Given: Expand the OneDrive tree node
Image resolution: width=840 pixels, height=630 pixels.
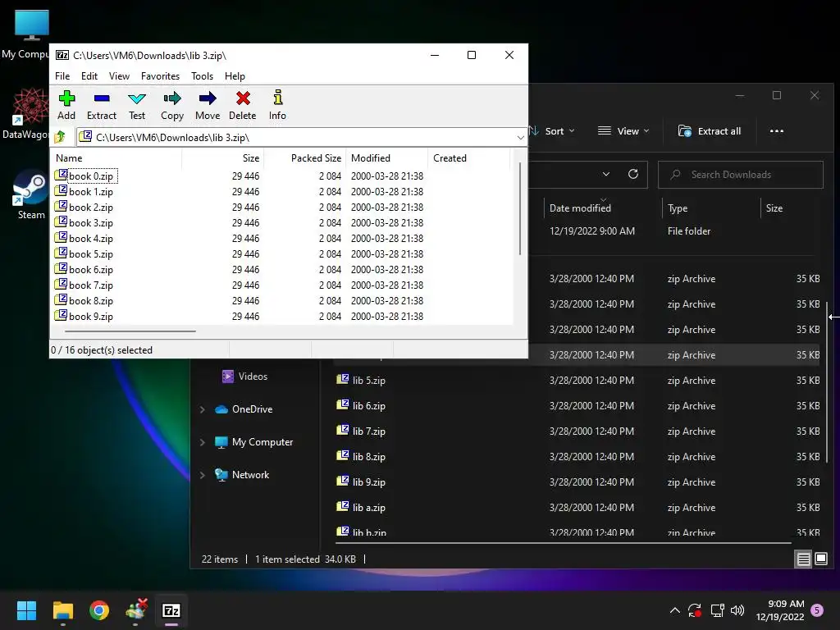Looking at the screenshot, I should pos(203,409).
